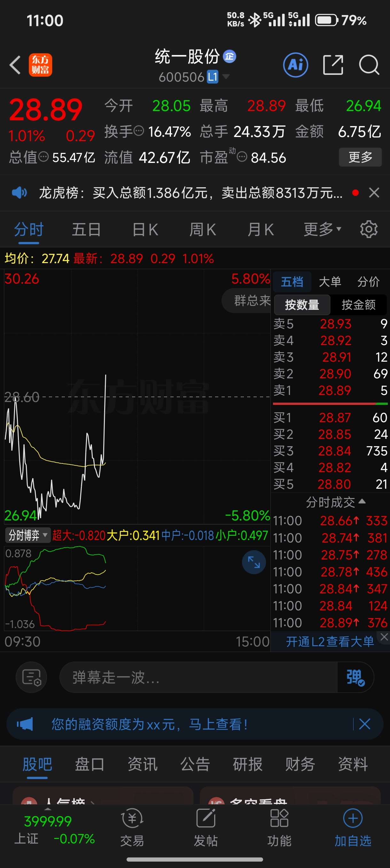This screenshot has width=390, height=868.
Task: Tap the 买1 row at 28.87
Action: pyautogui.click(x=330, y=418)
